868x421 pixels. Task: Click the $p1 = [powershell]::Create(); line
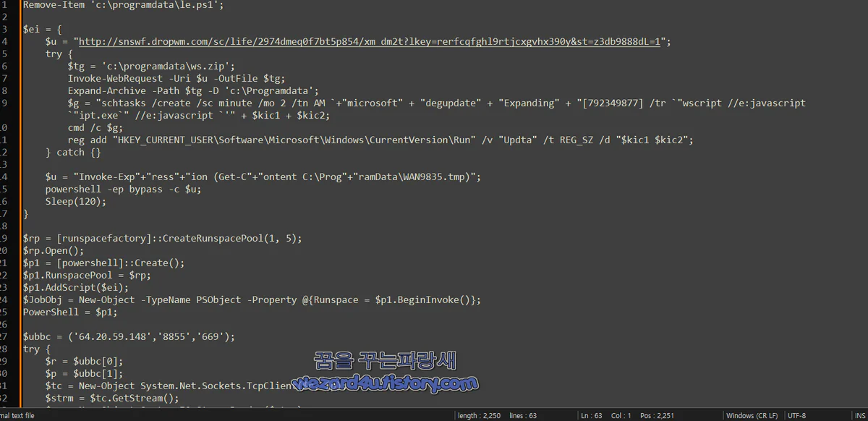coord(104,263)
